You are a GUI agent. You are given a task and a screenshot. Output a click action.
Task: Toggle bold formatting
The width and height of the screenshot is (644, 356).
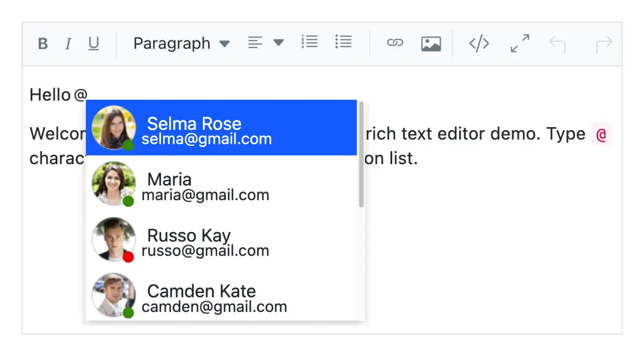[x=42, y=43]
